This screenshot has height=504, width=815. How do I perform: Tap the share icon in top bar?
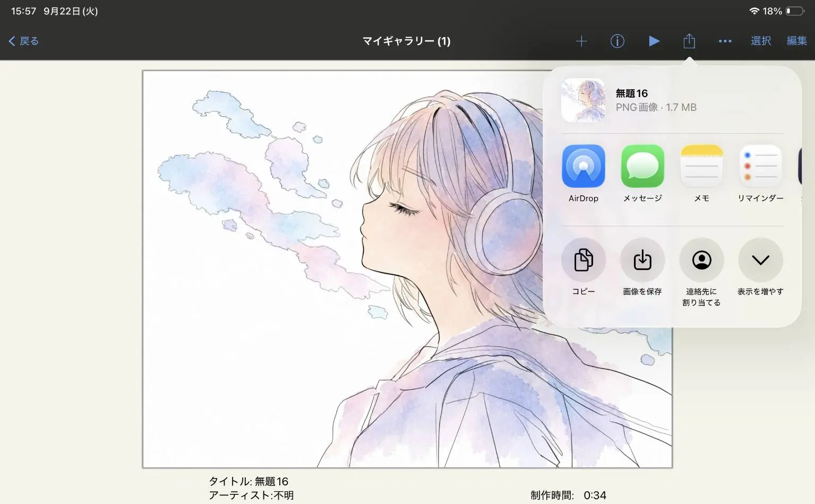[689, 41]
